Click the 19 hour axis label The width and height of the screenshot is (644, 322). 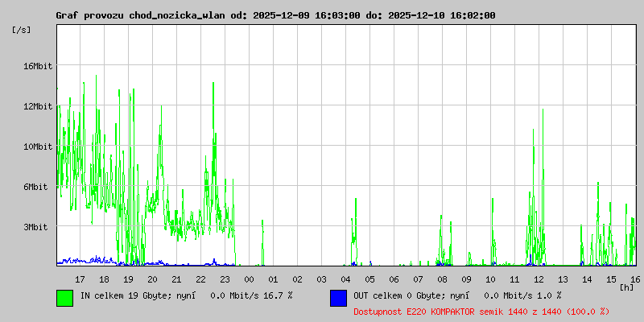point(128,279)
